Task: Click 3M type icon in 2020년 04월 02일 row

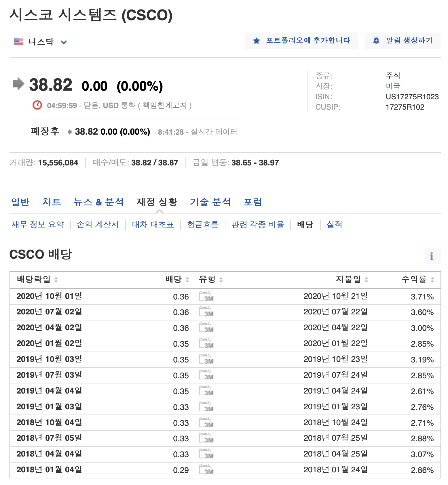Action: [206, 328]
